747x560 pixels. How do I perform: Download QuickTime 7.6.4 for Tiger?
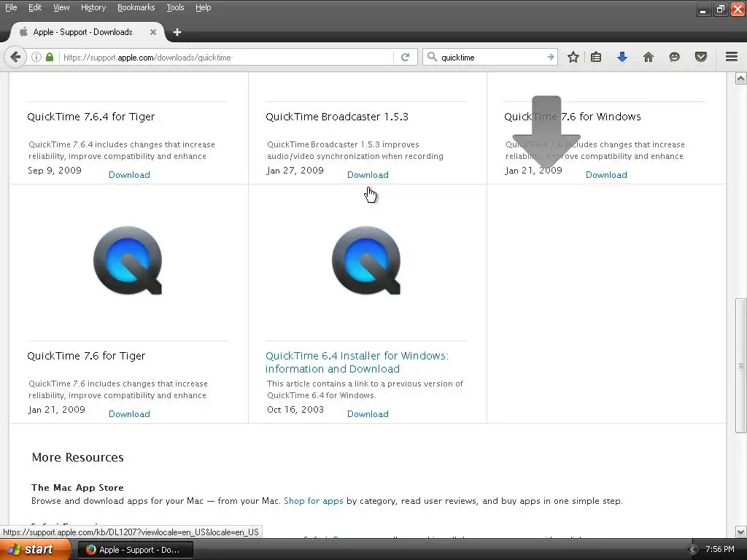click(x=129, y=175)
